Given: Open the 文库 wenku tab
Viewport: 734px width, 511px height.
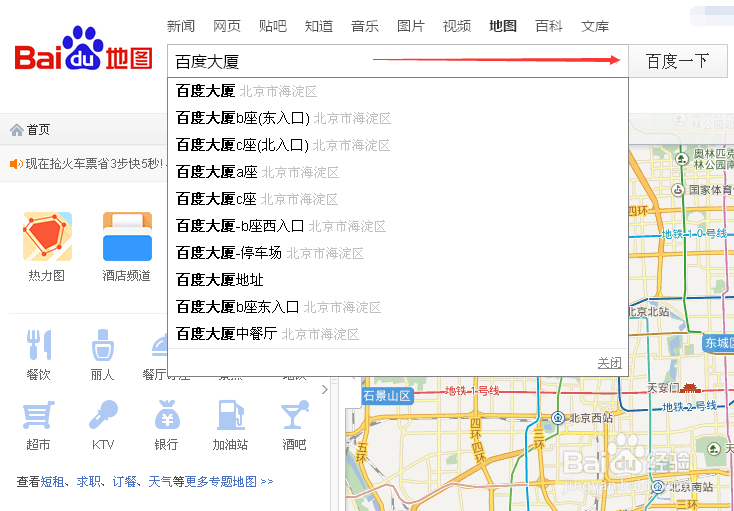Looking at the screenshot, I should [x=595, y=26].
